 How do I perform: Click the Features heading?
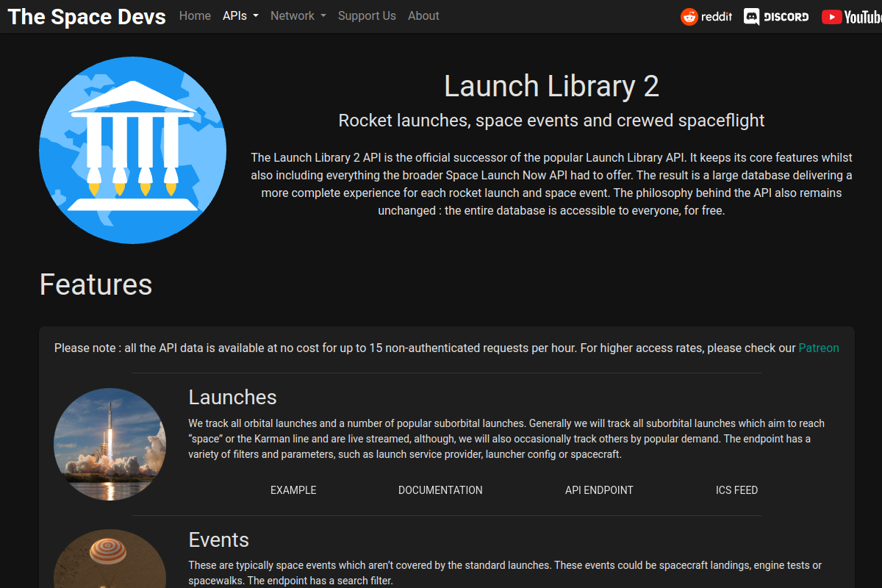pos(96,284)
